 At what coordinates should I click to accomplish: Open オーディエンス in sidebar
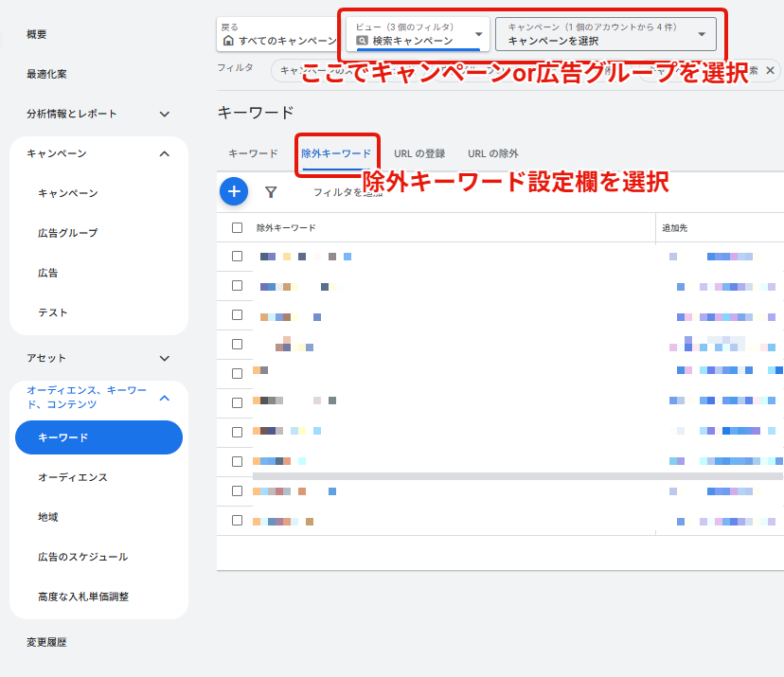point(73,477)
